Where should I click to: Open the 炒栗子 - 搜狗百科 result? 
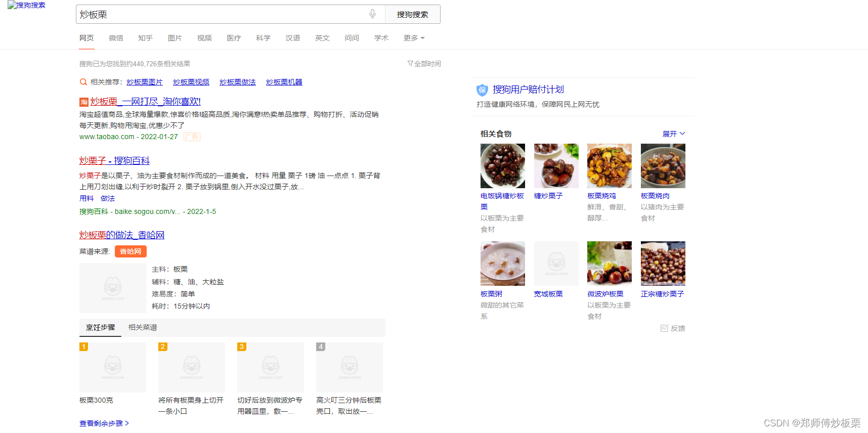click(114, 160)
